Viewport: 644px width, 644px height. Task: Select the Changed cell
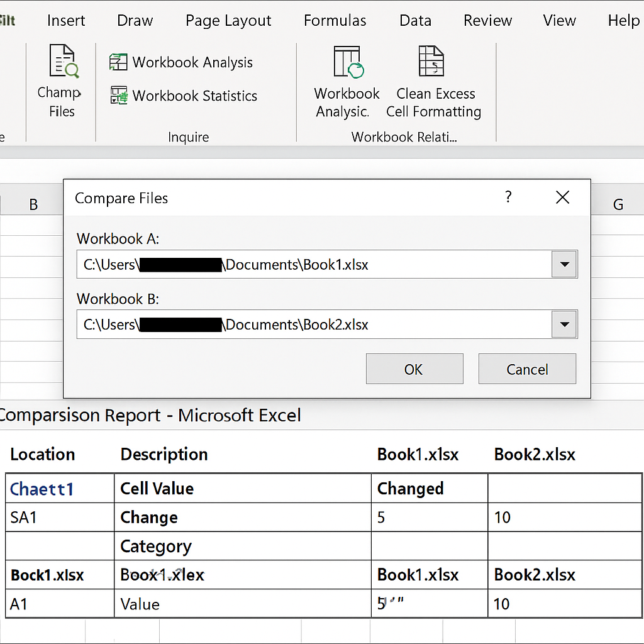[x=430, y=488]
